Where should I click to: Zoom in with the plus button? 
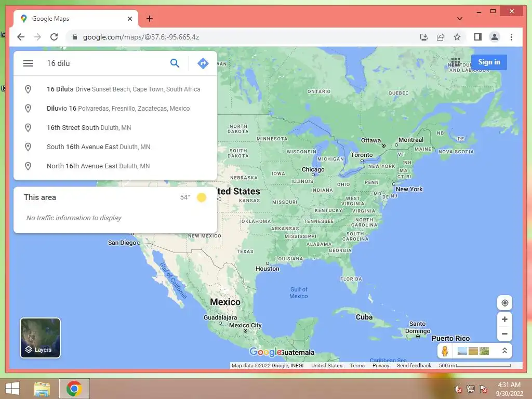(x=504, y=320)
